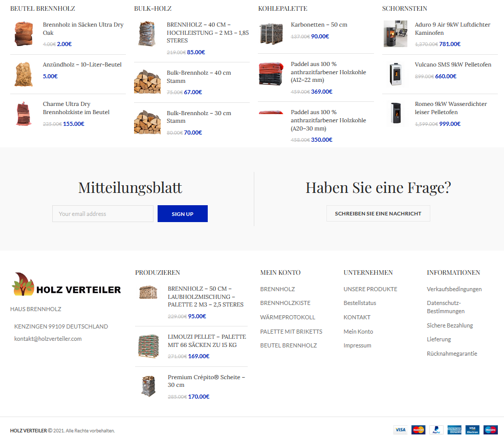Open the Verkaufsbedingungen link
This screenshot has height=437, width=504.
pyautogui.click(x=454, y=289)
